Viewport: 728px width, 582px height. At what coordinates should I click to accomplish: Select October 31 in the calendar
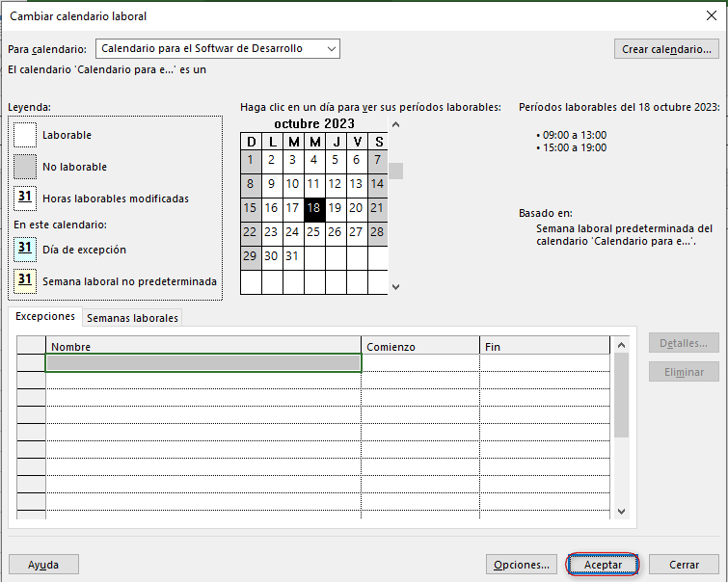(292, 256)
